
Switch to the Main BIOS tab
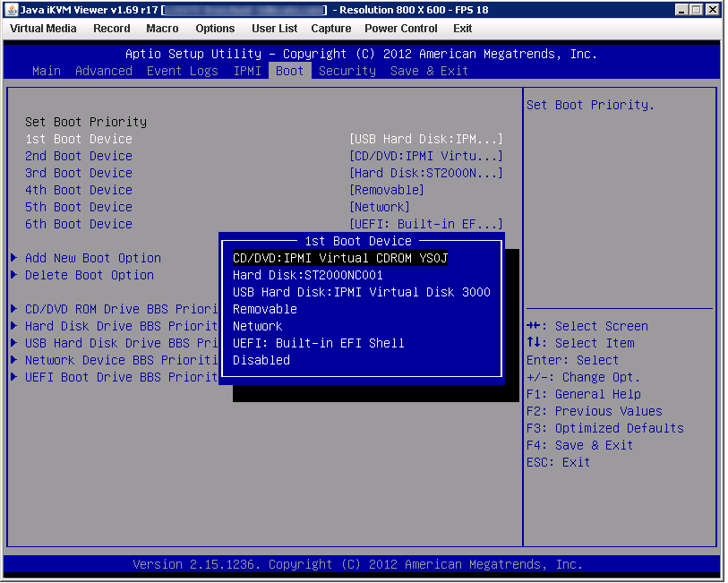(x=47, y=71)
